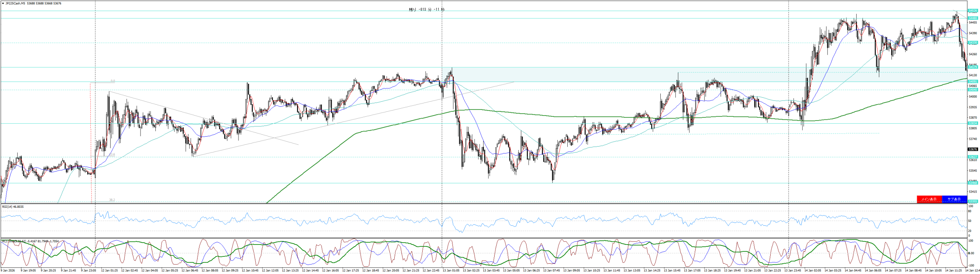
Task: Open the JP225Cash chart dropdown triangle
Action: click(x=3, y=3)
